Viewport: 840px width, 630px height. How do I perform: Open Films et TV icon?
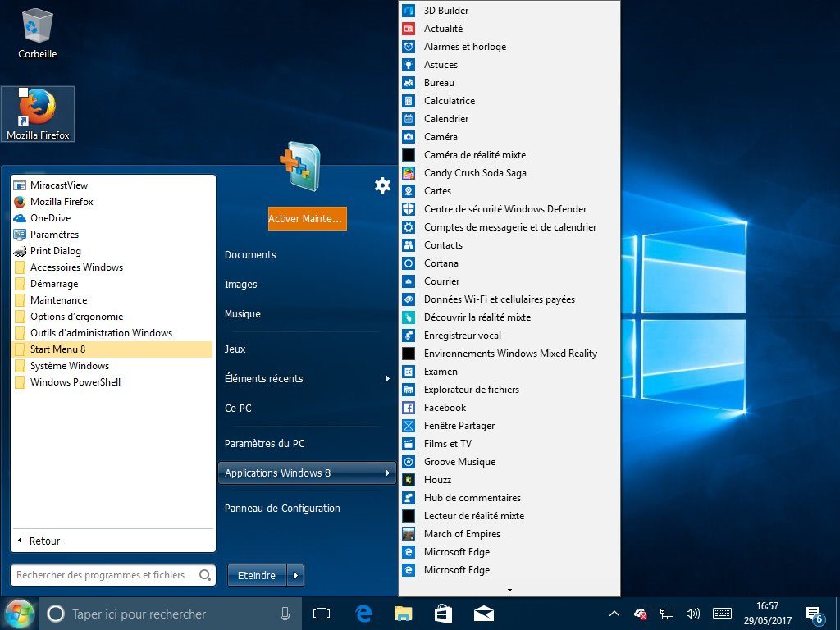[409, 444]
